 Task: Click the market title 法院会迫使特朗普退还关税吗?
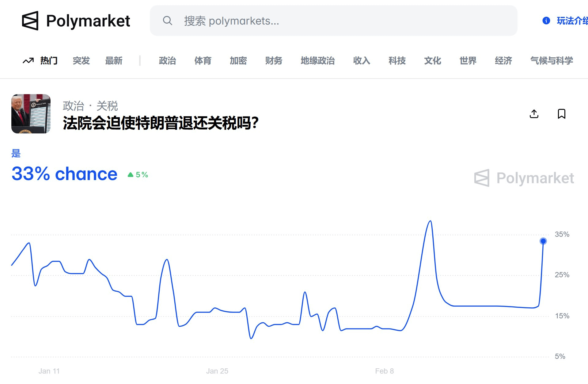click(x=161, y=123)
